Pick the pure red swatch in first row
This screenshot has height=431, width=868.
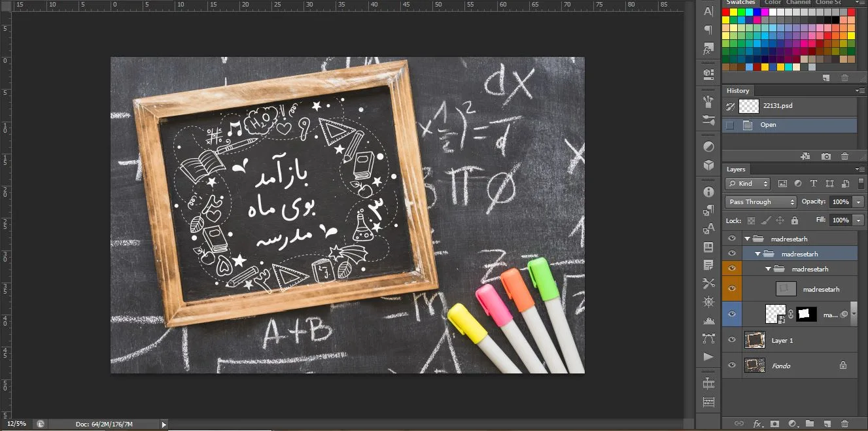tap(726, 12)
